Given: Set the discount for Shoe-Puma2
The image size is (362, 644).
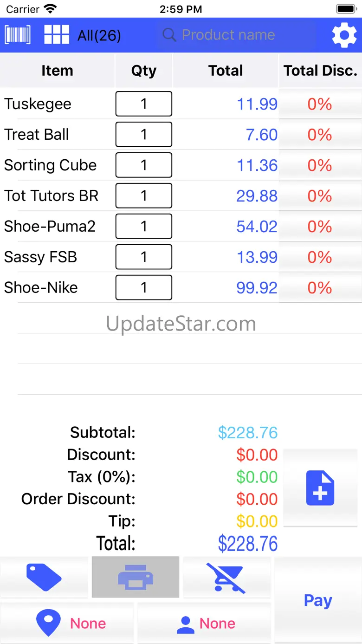Looking at the screenshot, I should click(x=320, y=227).
